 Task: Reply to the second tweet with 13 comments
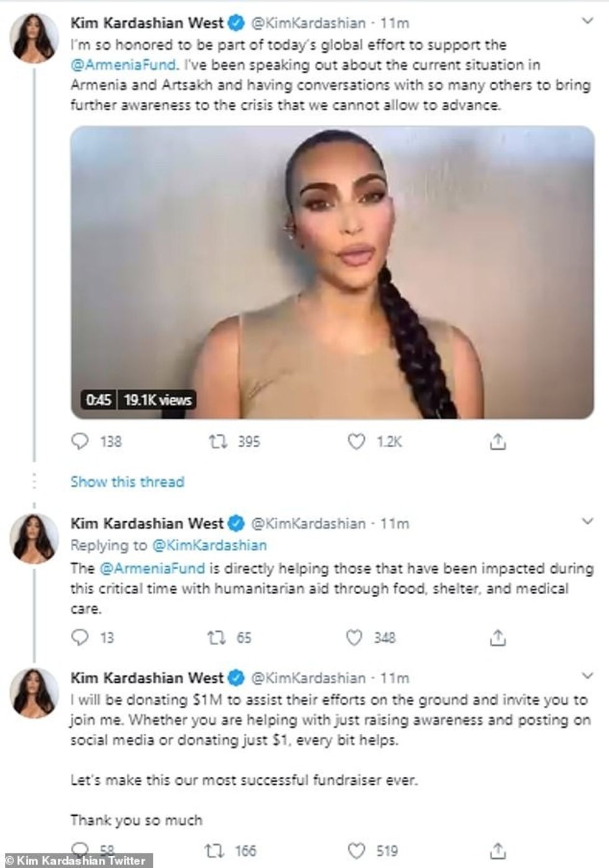pos(81,637)
